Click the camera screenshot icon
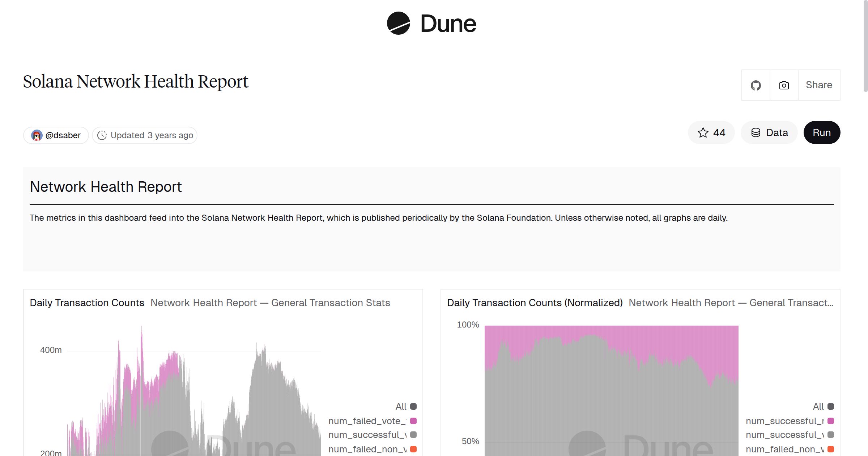868x456 pixels. pos(783,85)
